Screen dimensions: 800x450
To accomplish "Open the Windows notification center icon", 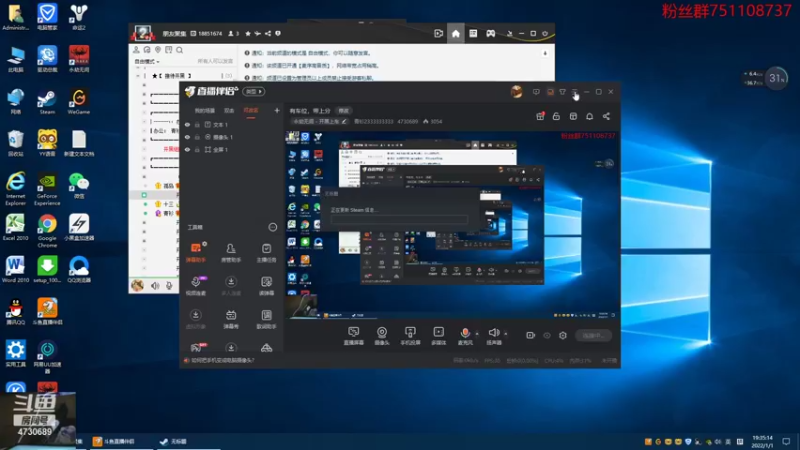I will tap(786, 441).
